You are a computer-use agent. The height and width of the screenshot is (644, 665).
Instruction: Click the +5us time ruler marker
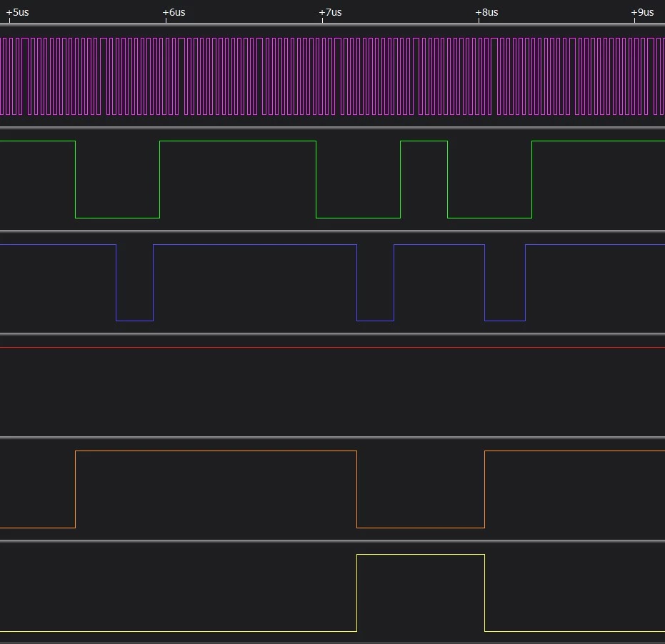pos(17,12)
